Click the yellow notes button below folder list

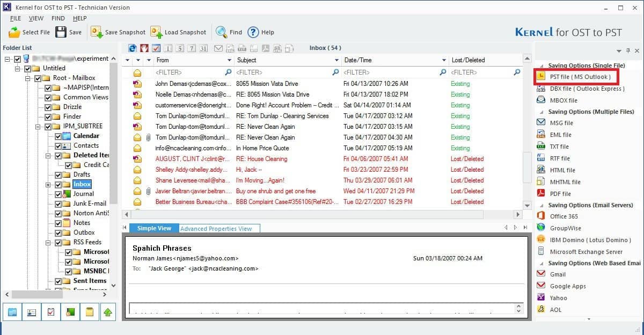(90, 312)
